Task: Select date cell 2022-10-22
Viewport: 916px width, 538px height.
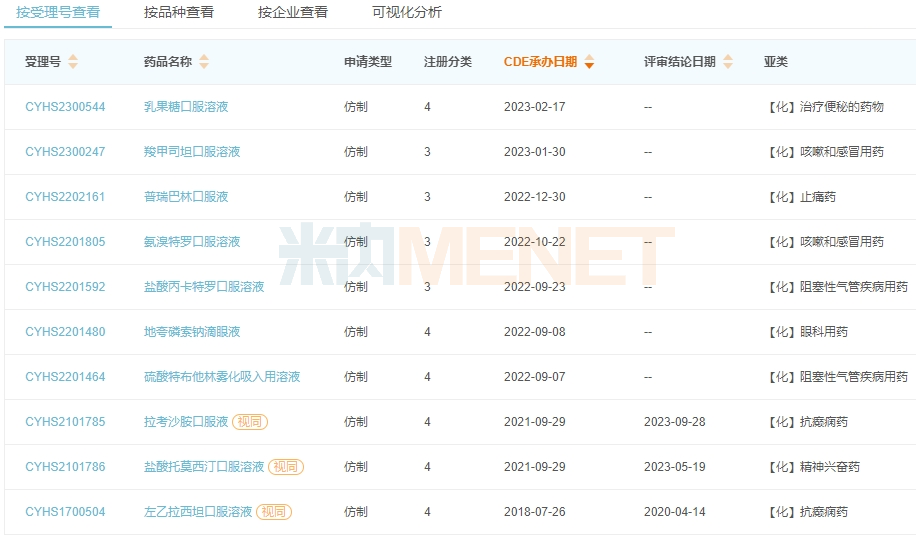Action: tap(535, 242)
